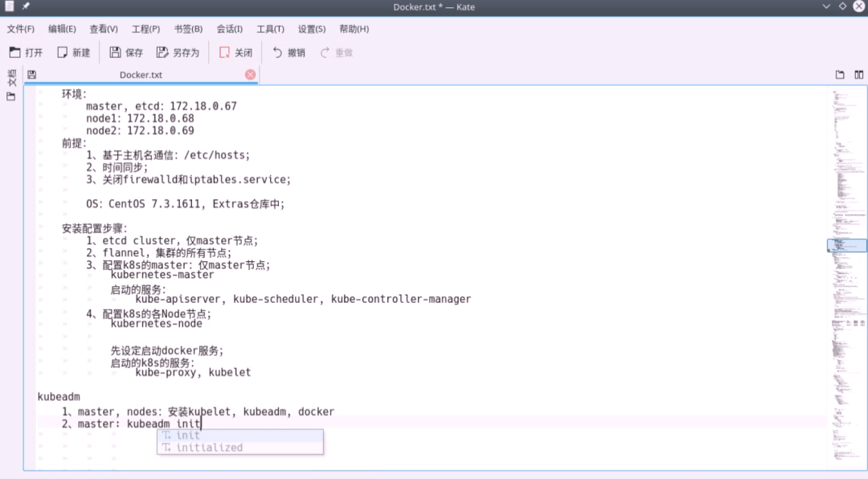
Task: Click the text 'kubernetes-node'
Action: 156,323
